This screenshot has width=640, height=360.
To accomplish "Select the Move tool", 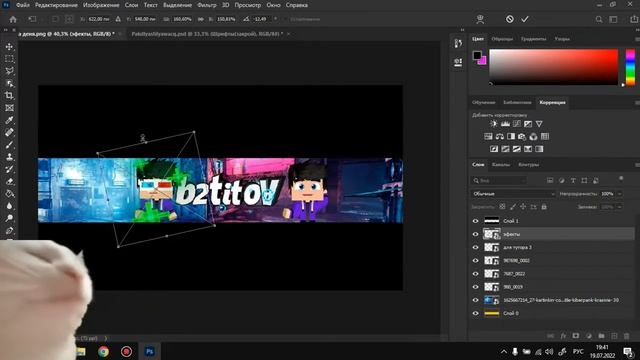I will pos(9,47).
